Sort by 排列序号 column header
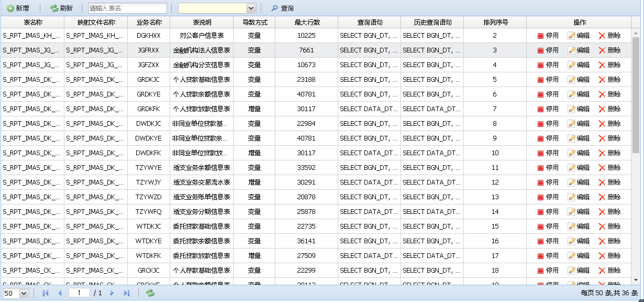 495,23
